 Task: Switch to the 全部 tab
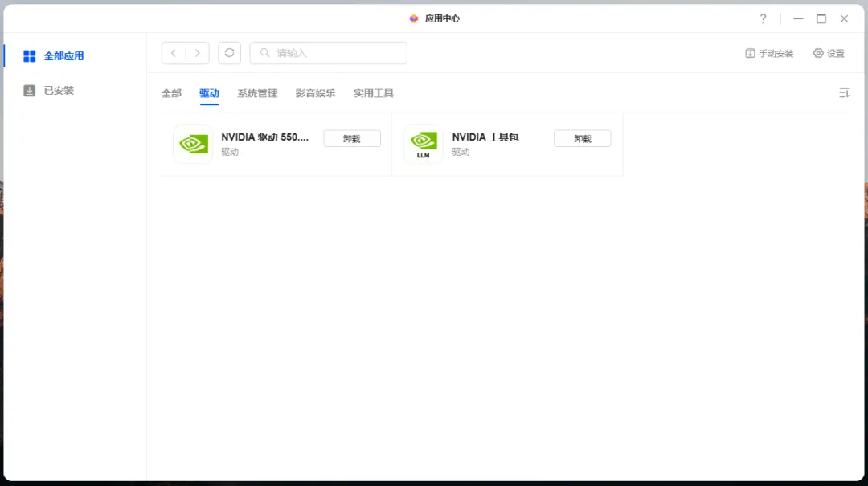point(171,93)
